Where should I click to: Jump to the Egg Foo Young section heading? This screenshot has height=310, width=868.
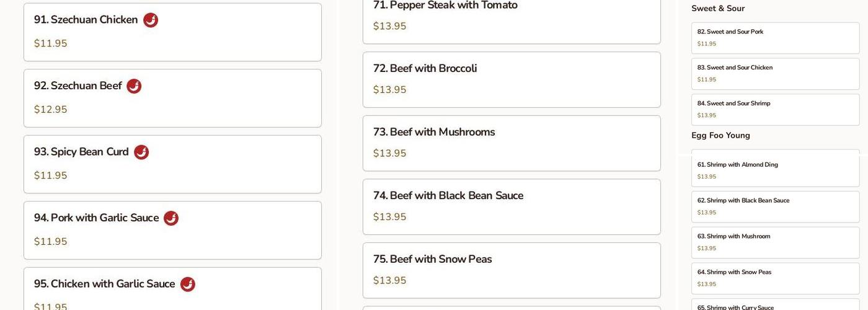tap(720, 136)
